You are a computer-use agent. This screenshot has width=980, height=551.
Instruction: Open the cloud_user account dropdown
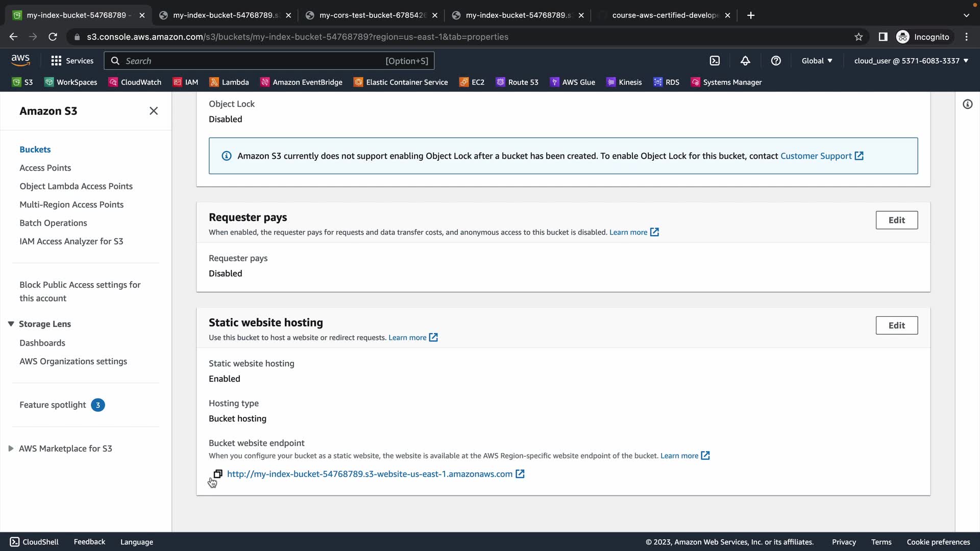point(911,61)
